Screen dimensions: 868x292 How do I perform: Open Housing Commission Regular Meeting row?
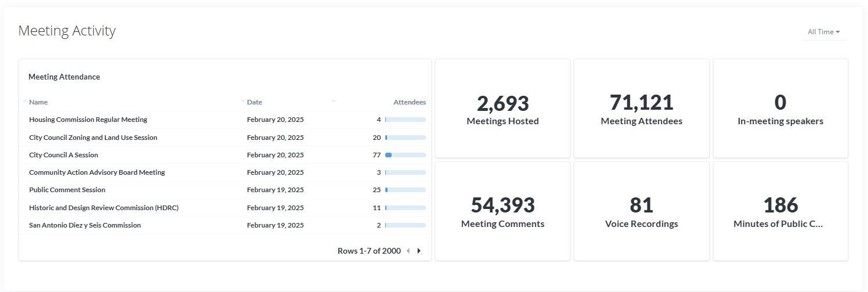point(88,120)
